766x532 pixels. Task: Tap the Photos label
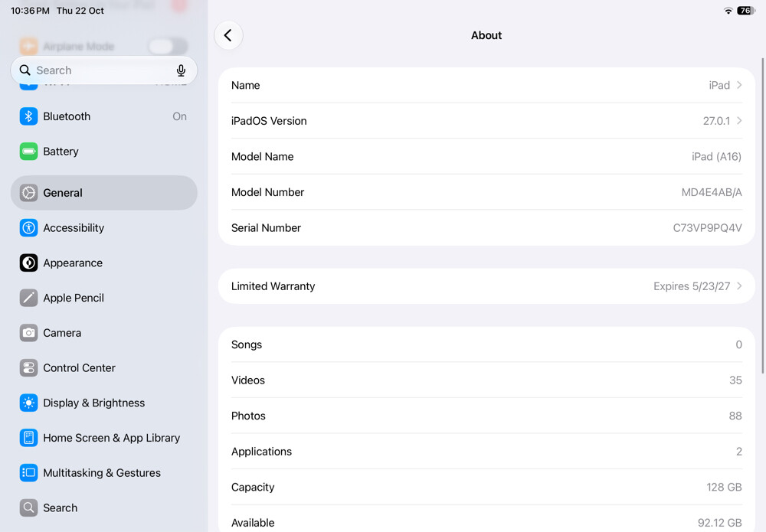[248, 416]
